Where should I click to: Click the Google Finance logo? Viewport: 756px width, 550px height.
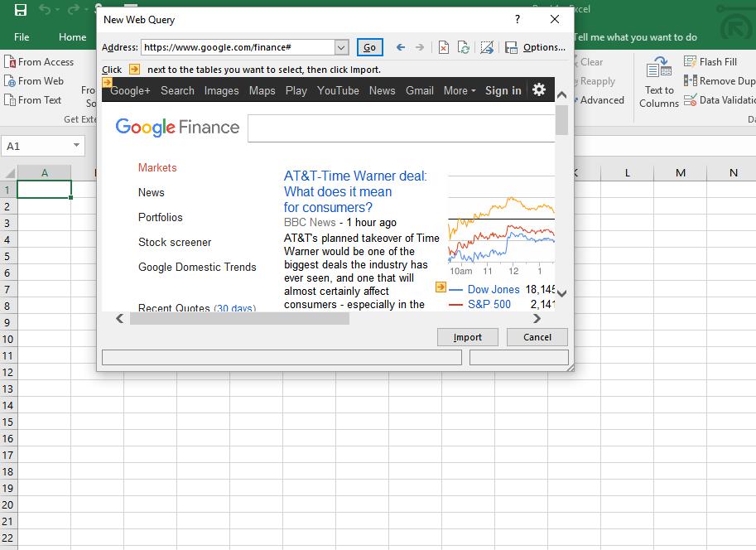point(177,128)
